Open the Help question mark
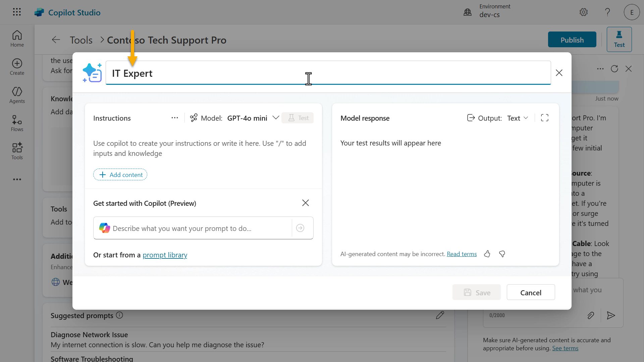The image size is (644, 362). tap(607, 12)
